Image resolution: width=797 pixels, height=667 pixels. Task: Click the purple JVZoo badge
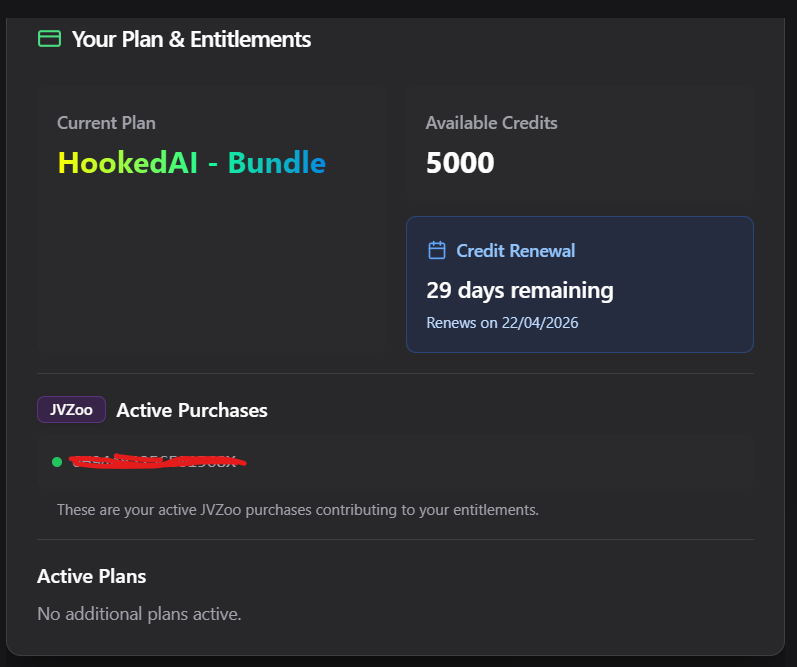tap(71, 410)
